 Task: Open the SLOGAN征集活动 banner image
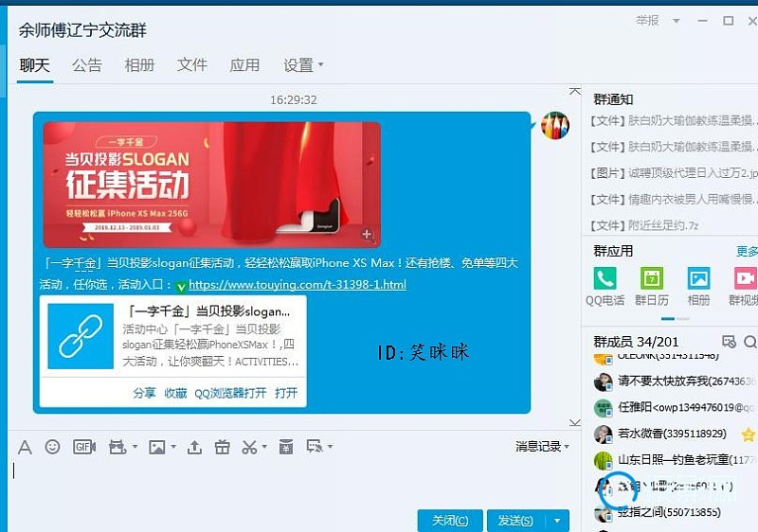click(211, 185)
